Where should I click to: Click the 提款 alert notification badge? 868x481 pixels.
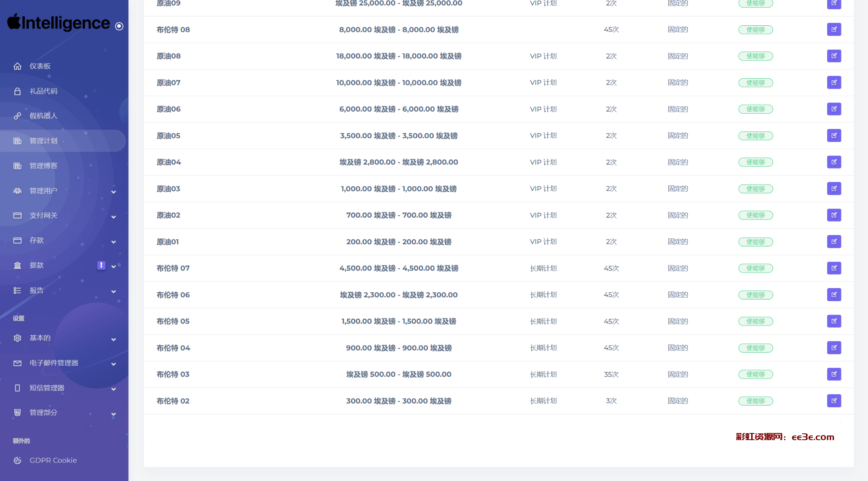(x=101, y=265)
